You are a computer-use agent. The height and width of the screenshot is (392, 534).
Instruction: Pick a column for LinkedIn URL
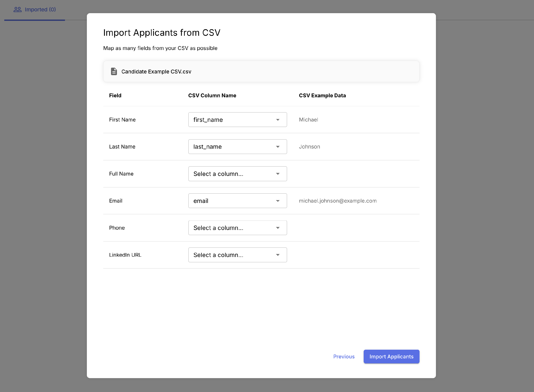pos(237,255)
